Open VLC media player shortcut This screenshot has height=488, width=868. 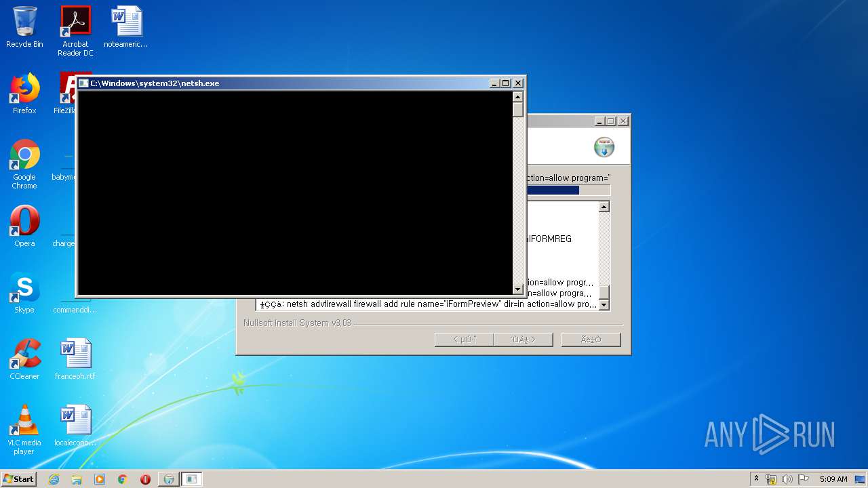(24, 430)
